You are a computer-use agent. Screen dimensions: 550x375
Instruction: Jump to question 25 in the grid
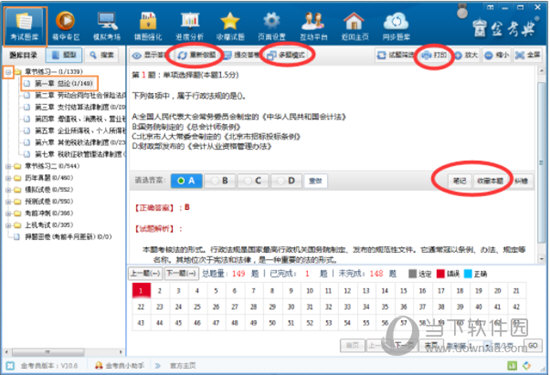pos(197,307)
